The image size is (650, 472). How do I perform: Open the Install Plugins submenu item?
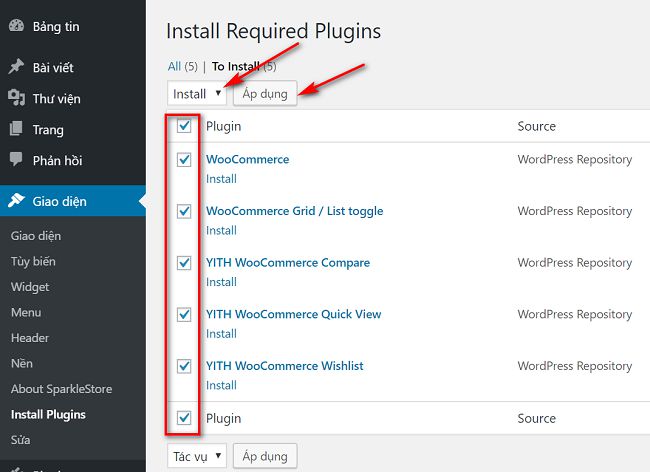click(48, 414)
